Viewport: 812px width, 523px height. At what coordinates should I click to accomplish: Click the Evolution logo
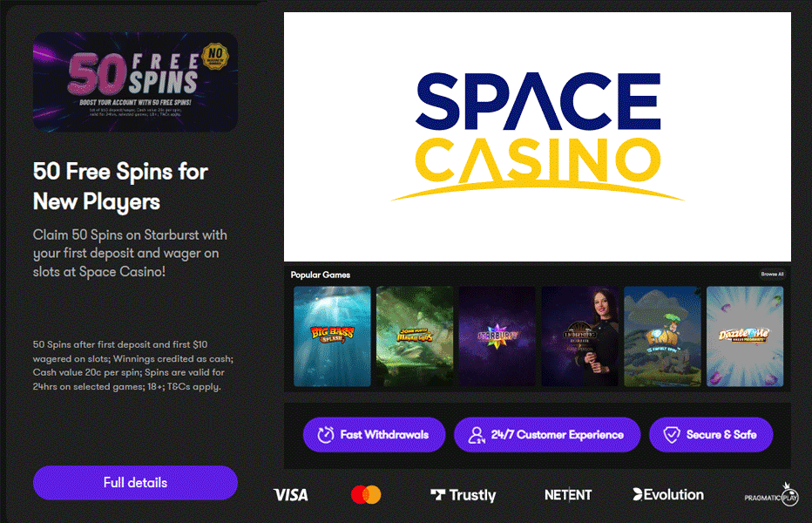[x=668, y=494]
